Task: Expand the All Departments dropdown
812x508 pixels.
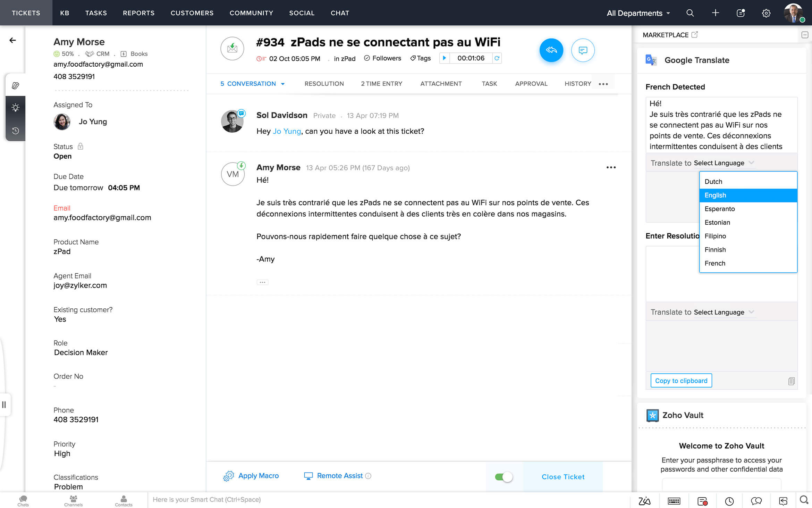Action: [x=638, y=13]
